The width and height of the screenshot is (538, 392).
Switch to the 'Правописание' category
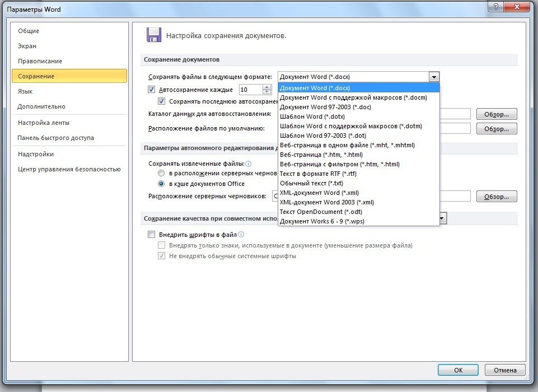click(x=69, y=61)
